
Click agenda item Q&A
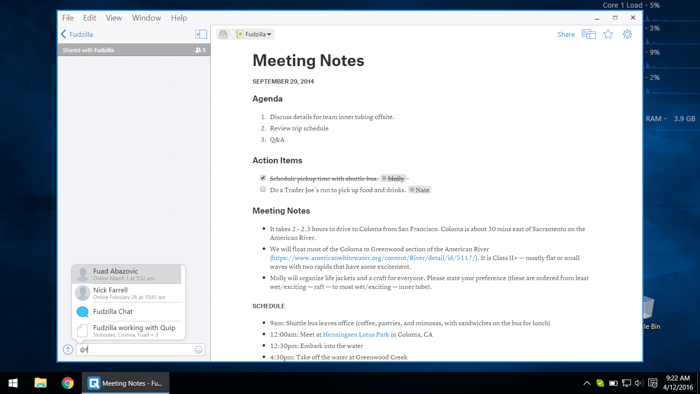tap(277, 140)
